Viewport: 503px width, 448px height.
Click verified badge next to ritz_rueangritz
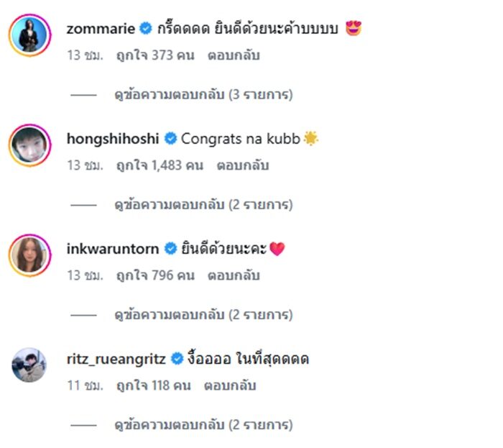pyautogui.click(x=177, y=358)
